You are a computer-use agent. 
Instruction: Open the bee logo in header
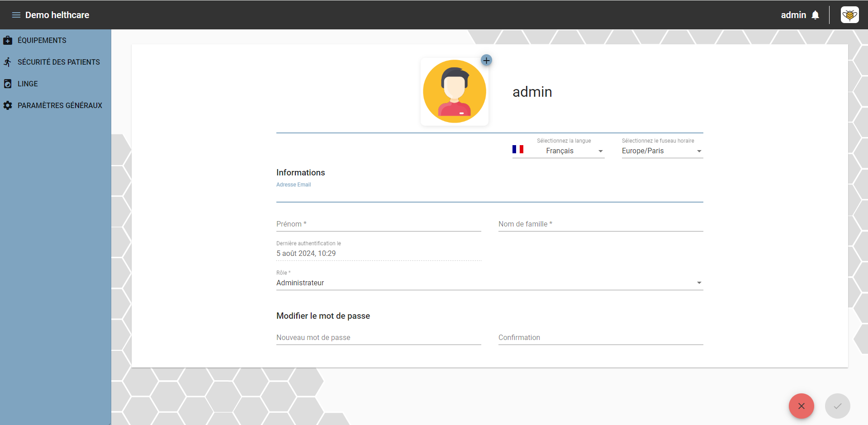pos(849,15)
